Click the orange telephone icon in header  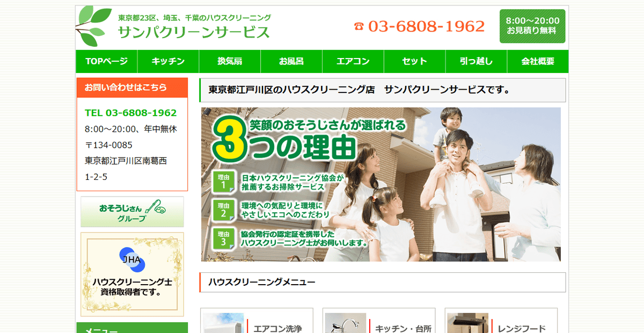click(359, 26)
